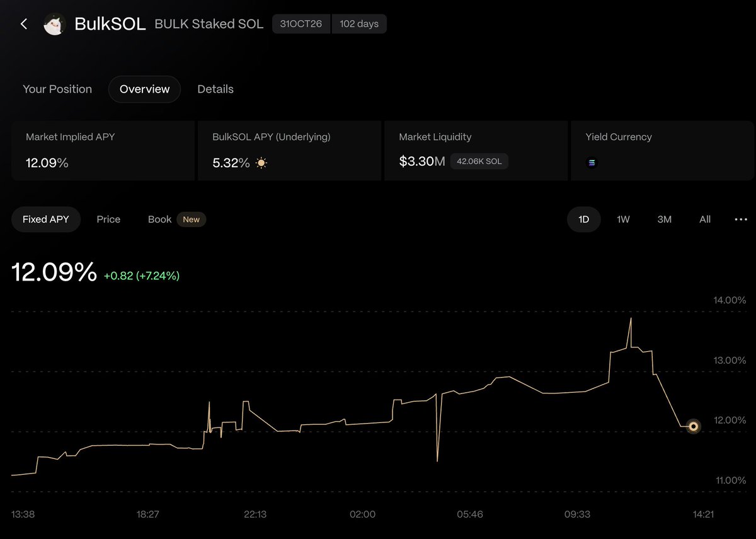Click the 22:13 time axis label
Viewport: 756px width, 539px height.
click(x=255, y=514)
